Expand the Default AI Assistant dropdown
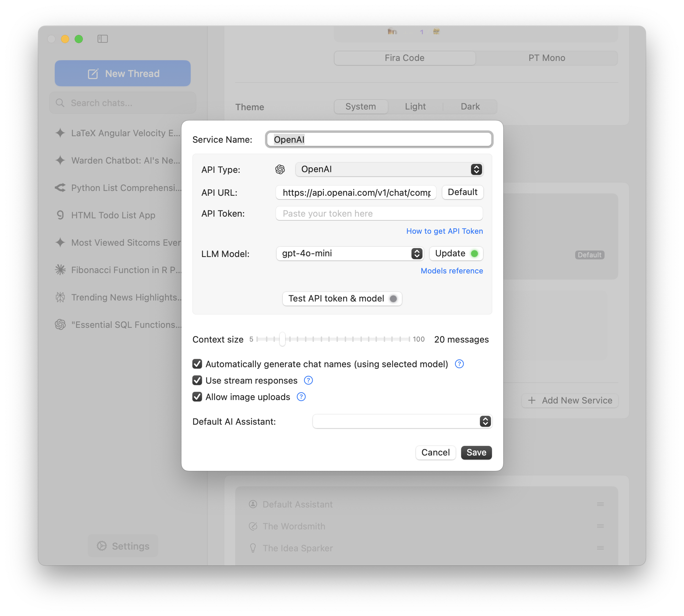This screenshot has width=684, height=616. [x=402, y=421]
